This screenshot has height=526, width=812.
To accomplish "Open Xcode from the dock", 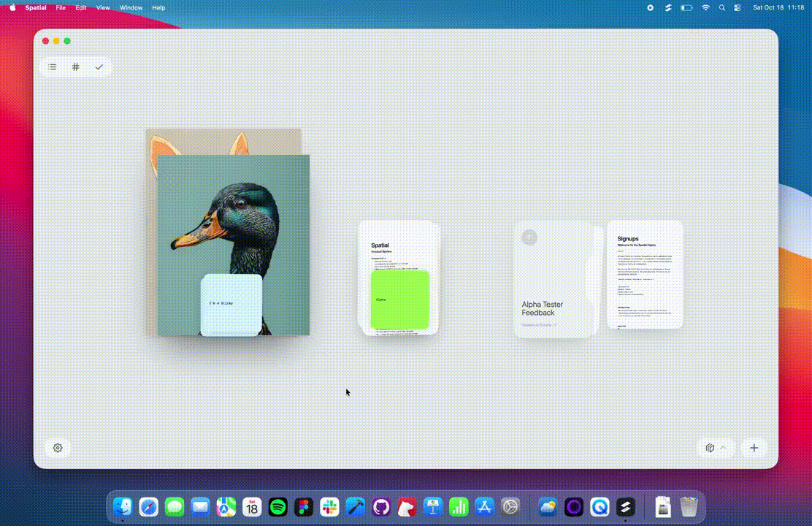I will pos(355,507).
